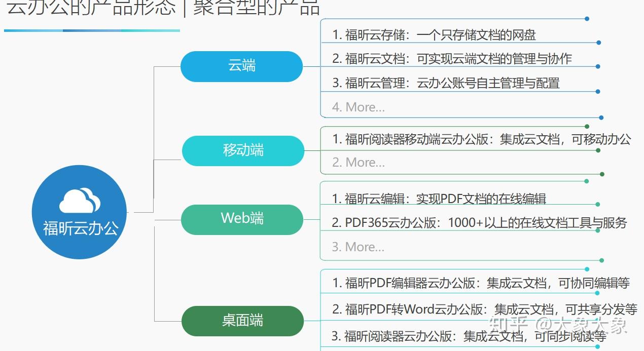Select the line "1. 福昕云编辑：实现PDF文档的在线编辑"
This screenshot has height=351, width=644.
coord(439,199)
